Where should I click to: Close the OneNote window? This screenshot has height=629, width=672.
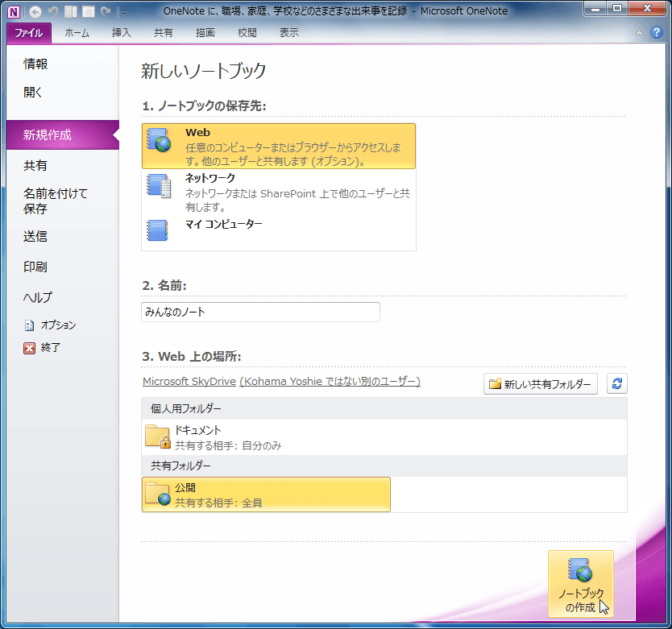point(648,9)
